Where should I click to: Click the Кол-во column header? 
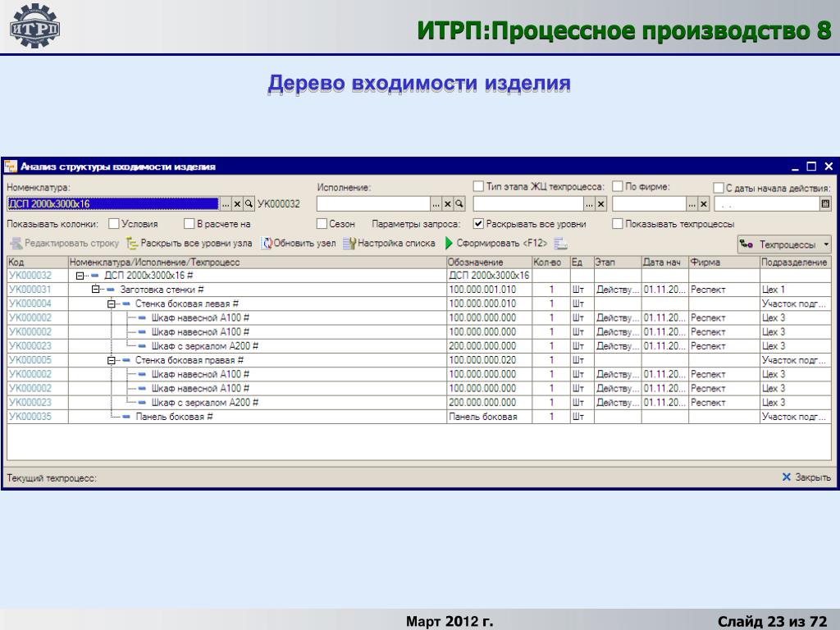point(550,262)
